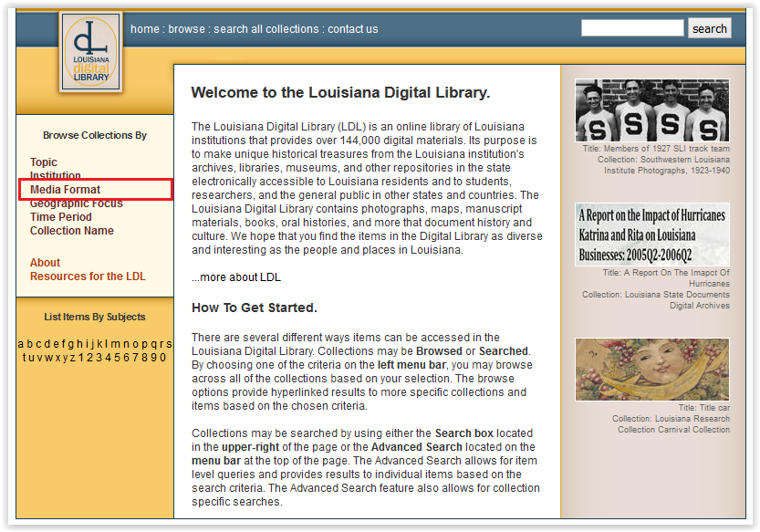List subject items starting with 'k'

point(99,344)
